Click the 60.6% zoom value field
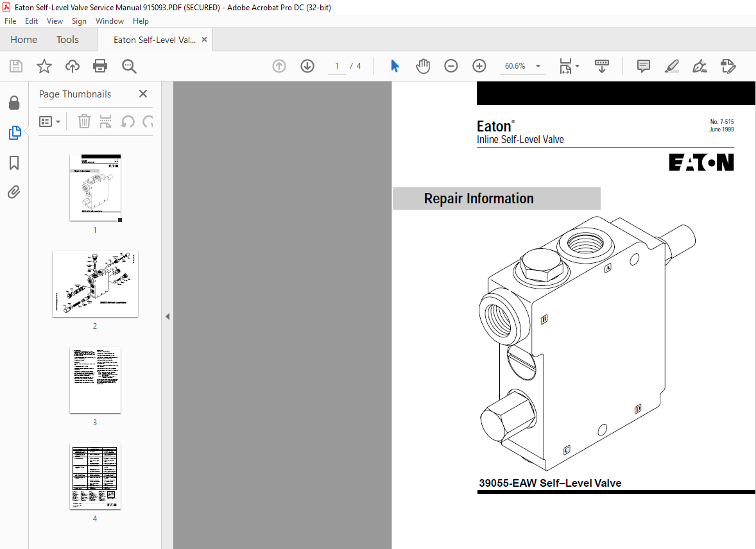 (x=515, y=66)
